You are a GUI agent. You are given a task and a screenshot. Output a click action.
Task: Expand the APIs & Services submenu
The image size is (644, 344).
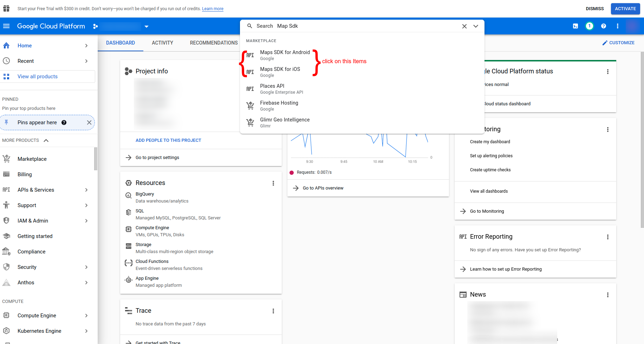click(x=86, y=190)
